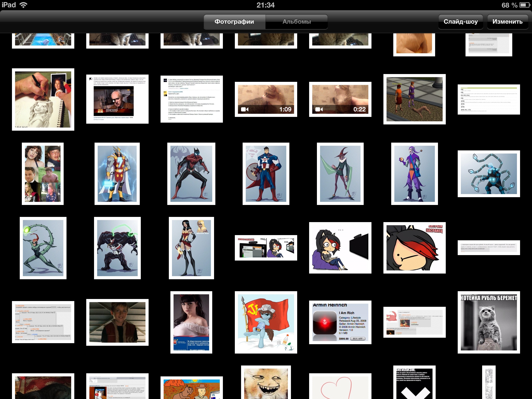Image resolution: width=532 pixels, height=399 pixels.
Task: Tap the 21:34 clock
Action: click(x=265, y=5)
